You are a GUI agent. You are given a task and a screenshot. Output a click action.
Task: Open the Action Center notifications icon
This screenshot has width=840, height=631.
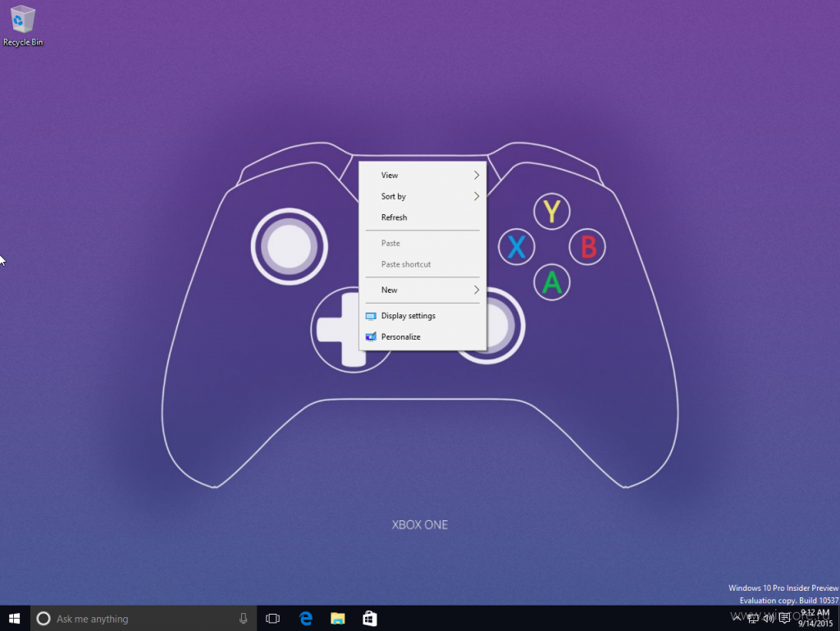coord(784,619)
